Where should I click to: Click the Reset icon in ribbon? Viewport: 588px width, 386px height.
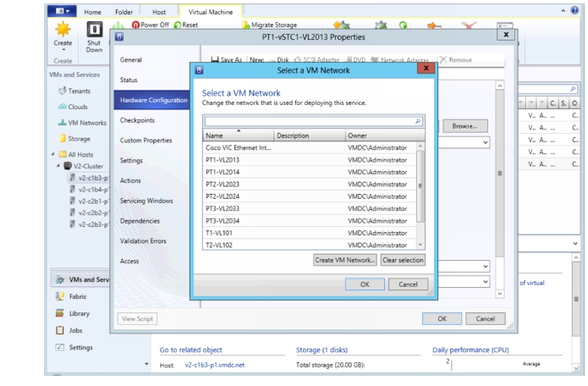pos(178,25)
